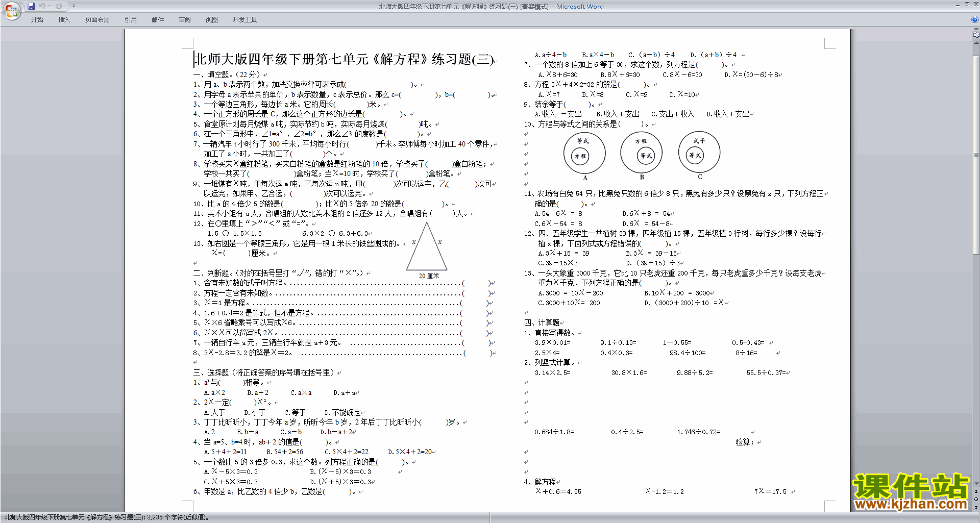Click the heading 四、计算题
This screenshot has height=523, width=980.
click(x=542, y=322)
